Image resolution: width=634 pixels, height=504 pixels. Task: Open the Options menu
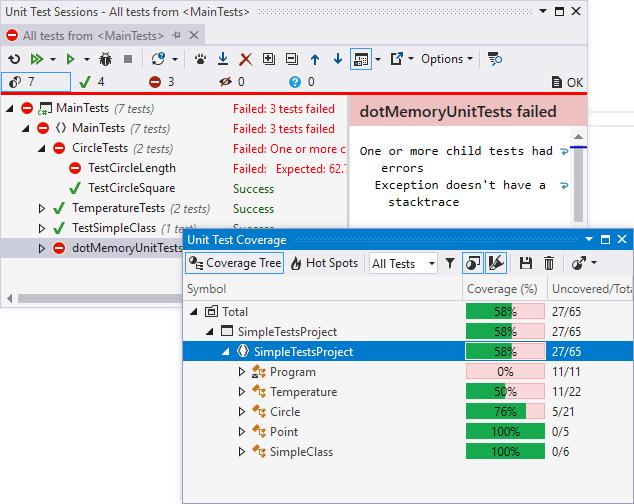446,60
